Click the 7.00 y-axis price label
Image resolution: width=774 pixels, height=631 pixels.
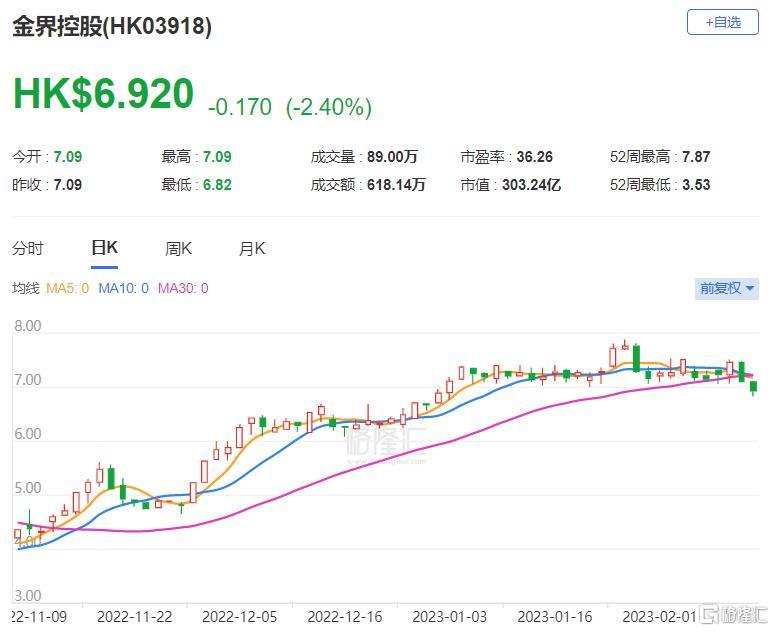click(x=28, y=380)
